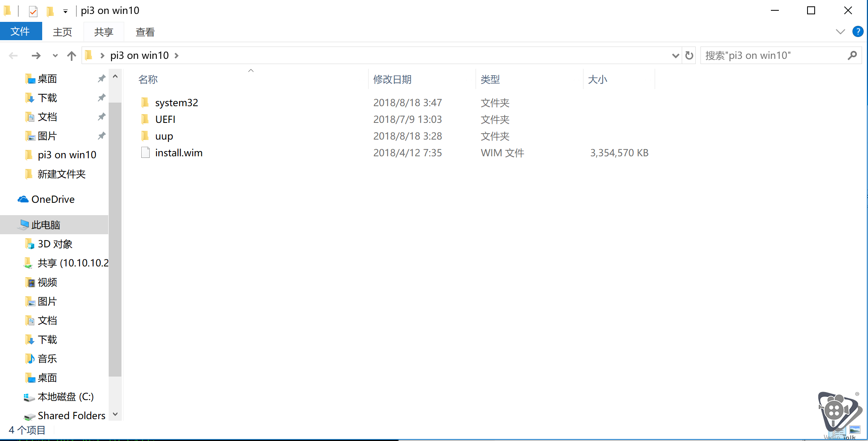868x441 pixels.
Task: Click the OneDrive cloud icon
Action: 23,199
